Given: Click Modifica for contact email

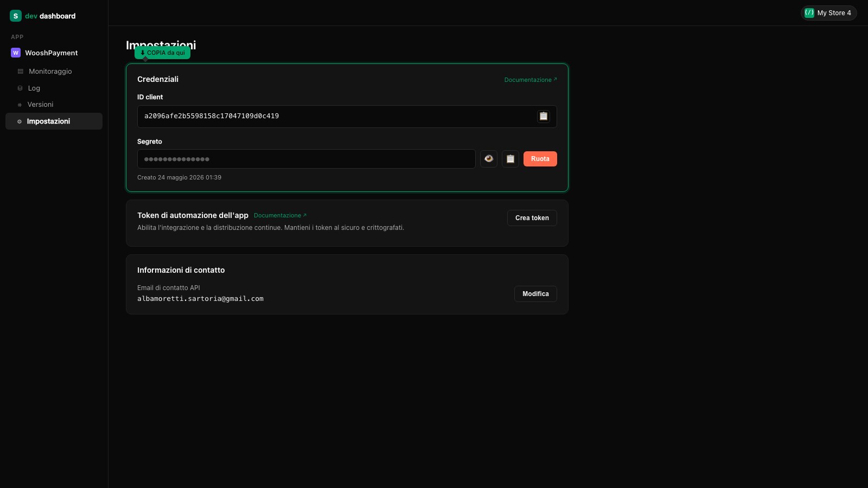Looking at the screenshot, I should click(535, 294).
